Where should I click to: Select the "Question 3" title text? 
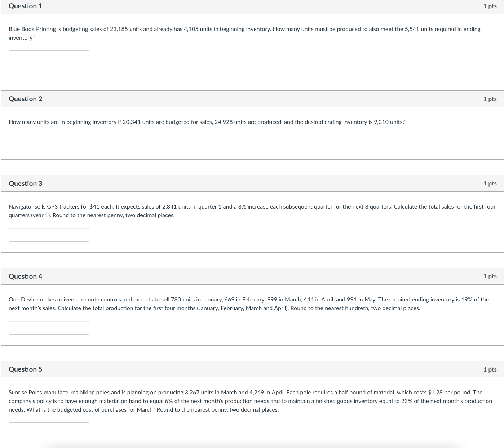tap(25, 184)
